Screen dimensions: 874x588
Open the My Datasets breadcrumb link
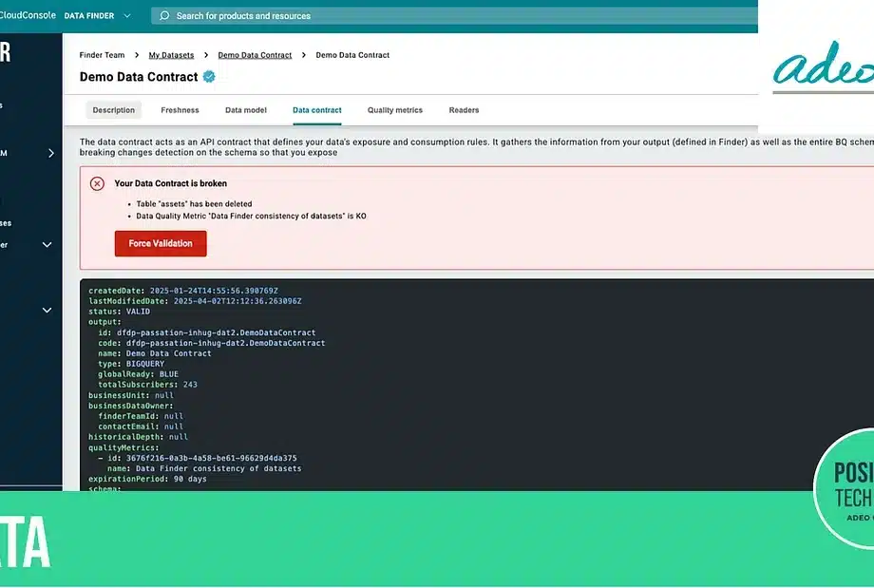(x=172, y=55)
